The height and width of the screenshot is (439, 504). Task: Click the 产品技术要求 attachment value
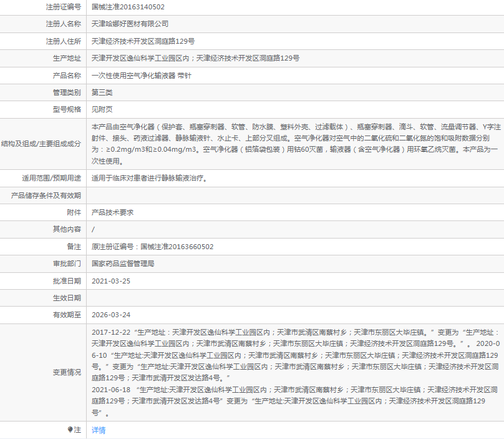coord(112,212)
